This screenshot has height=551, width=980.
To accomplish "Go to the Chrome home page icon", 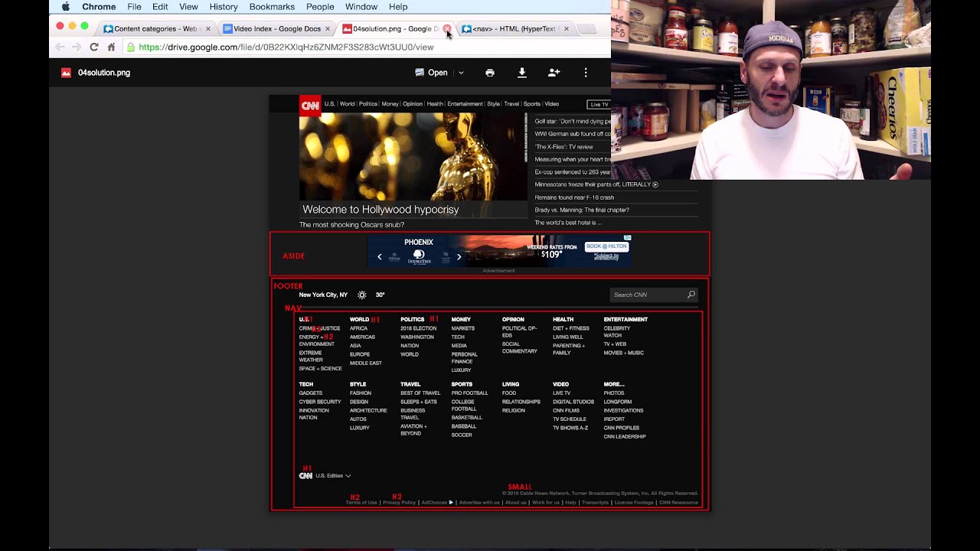I will point(111,47).
